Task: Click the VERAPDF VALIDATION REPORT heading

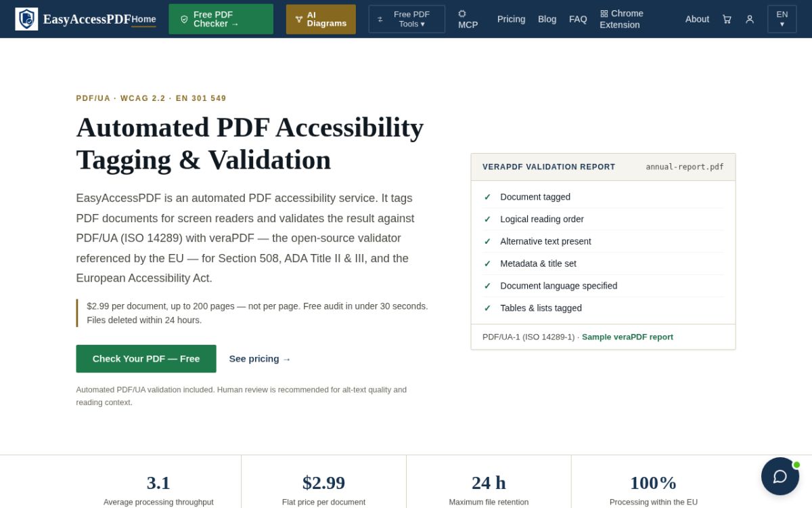Action: point(549,167)
